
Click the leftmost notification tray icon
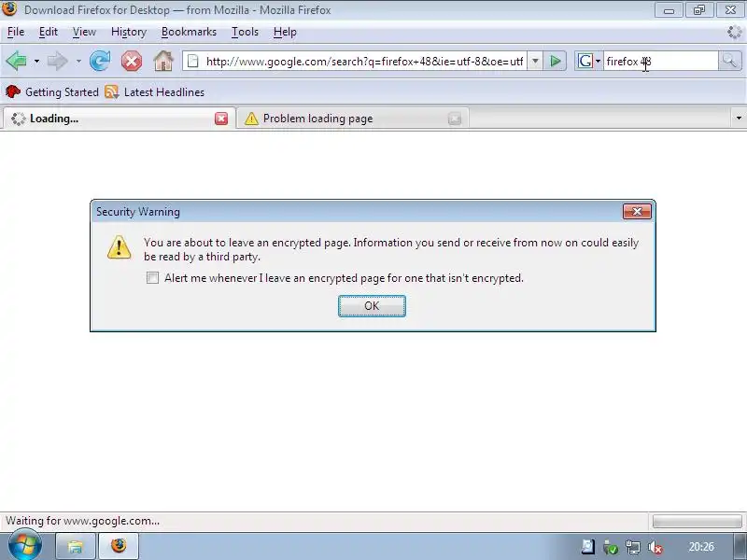point(588,547)
